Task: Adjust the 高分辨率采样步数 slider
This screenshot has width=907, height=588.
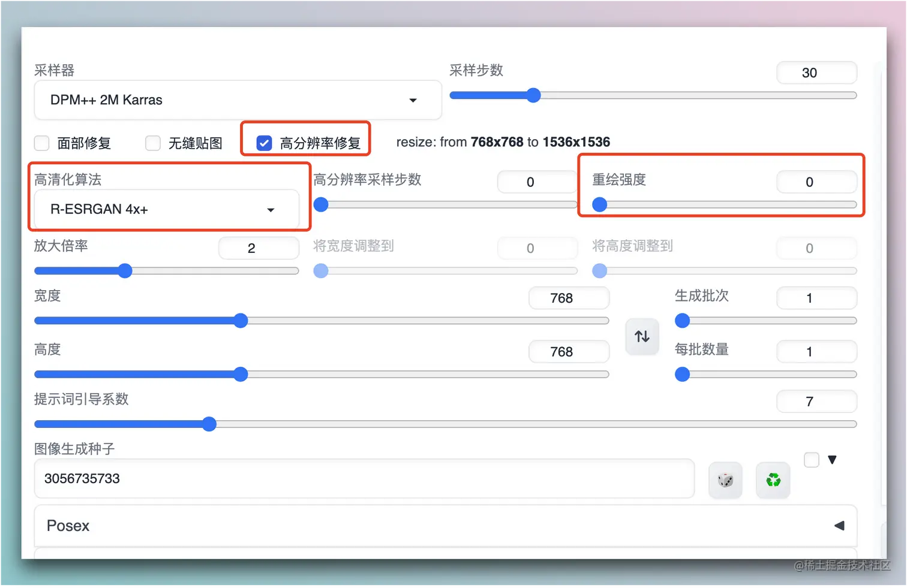Action: (x=445, y=205)
